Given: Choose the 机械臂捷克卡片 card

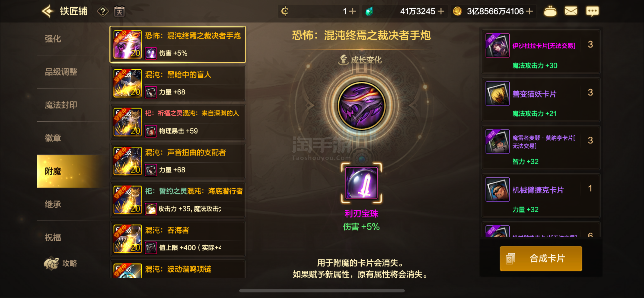Looking at the screenshot, I should tap(541, 196).
